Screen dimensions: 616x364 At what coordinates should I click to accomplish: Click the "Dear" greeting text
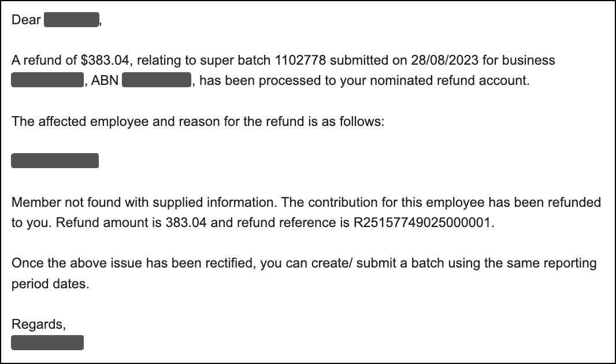(26, 20)
